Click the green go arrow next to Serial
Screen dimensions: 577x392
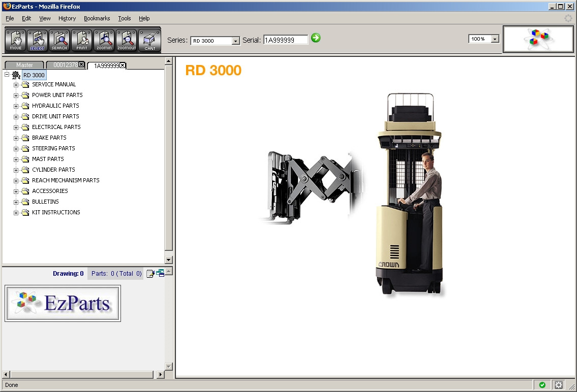click(x=316, y=38)
